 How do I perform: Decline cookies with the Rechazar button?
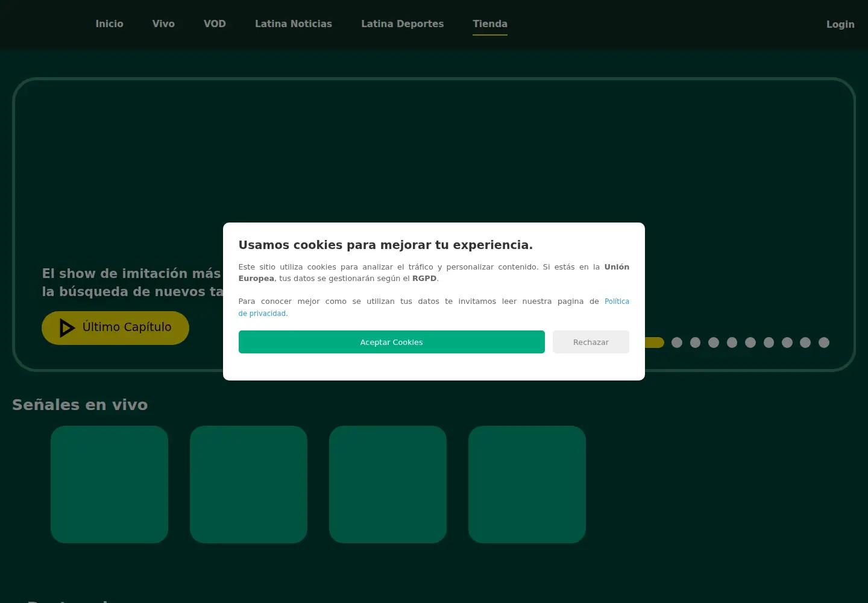[x=591, y=342]
